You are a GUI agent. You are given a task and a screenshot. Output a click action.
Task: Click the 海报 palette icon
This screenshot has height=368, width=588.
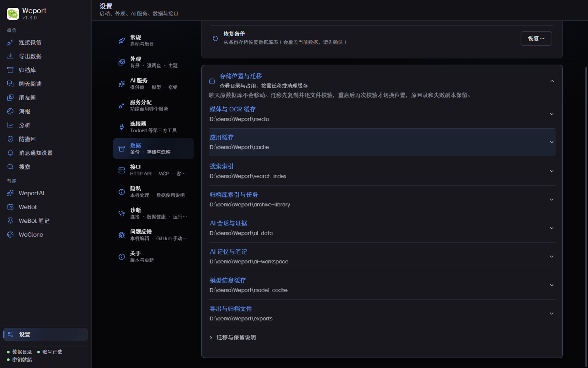click(x=10, y=111)
